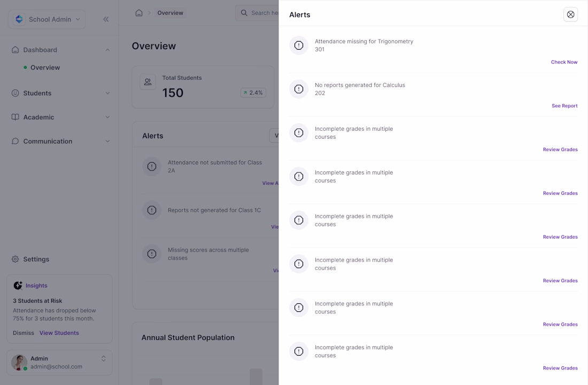The height and width of the screenshot is (385, 588).
Task: Click the Insights sparkle icon
Action: click(18, 286)
